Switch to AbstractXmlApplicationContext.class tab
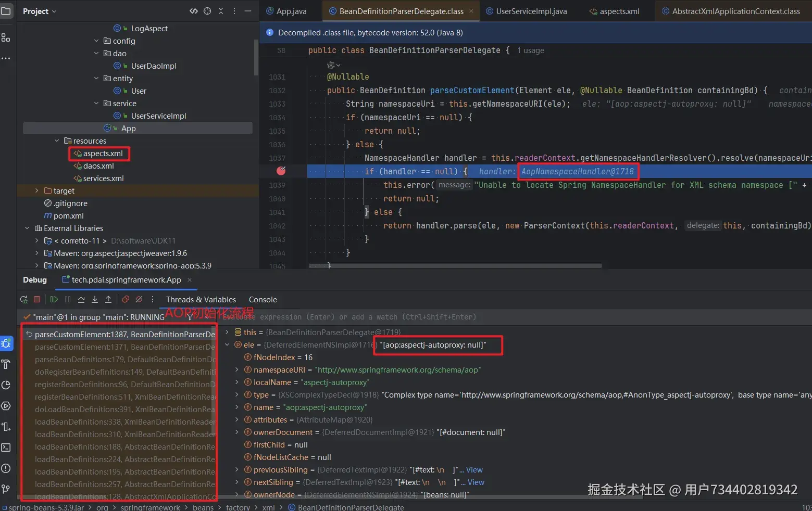Screen dimensions: 812x511 click(x=731, y=11)
